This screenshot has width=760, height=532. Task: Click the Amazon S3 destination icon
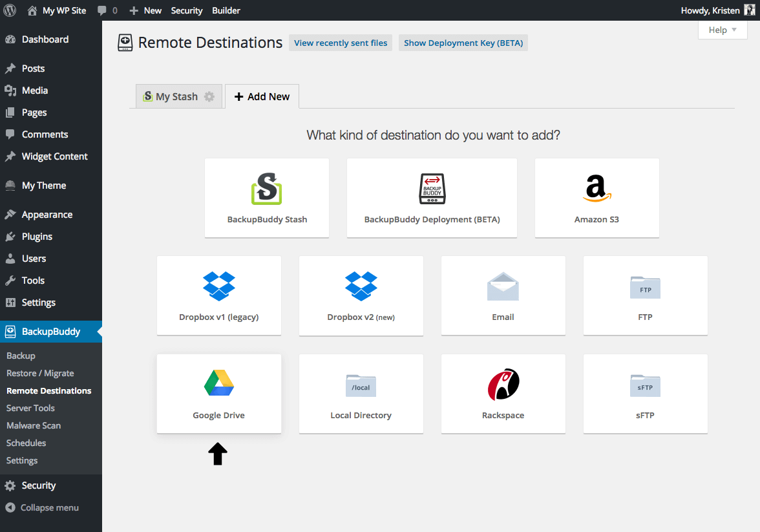point(596,197)
